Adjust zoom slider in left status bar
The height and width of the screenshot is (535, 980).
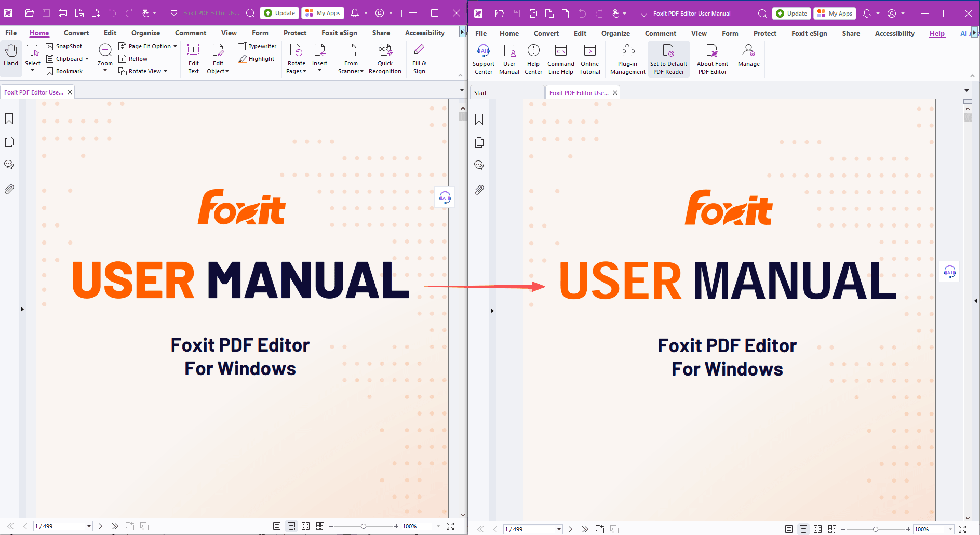pos(364,526)
